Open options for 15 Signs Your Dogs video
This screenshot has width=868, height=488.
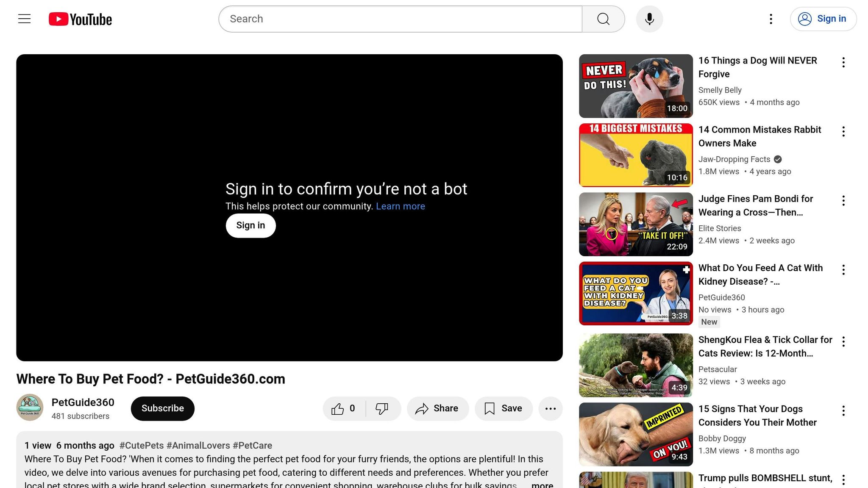(x=843, y=410)
